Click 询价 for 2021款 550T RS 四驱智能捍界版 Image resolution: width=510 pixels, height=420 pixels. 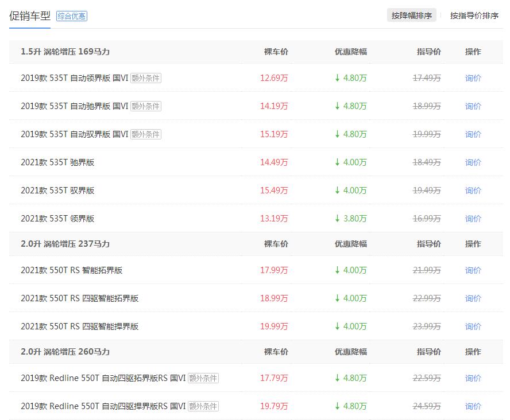[473, 326]
